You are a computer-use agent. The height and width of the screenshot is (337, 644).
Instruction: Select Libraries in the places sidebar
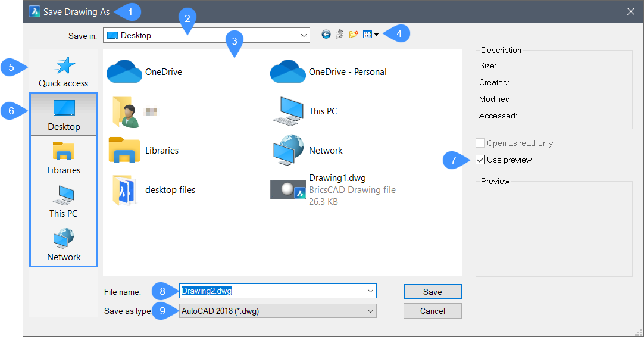coord(64,158)
